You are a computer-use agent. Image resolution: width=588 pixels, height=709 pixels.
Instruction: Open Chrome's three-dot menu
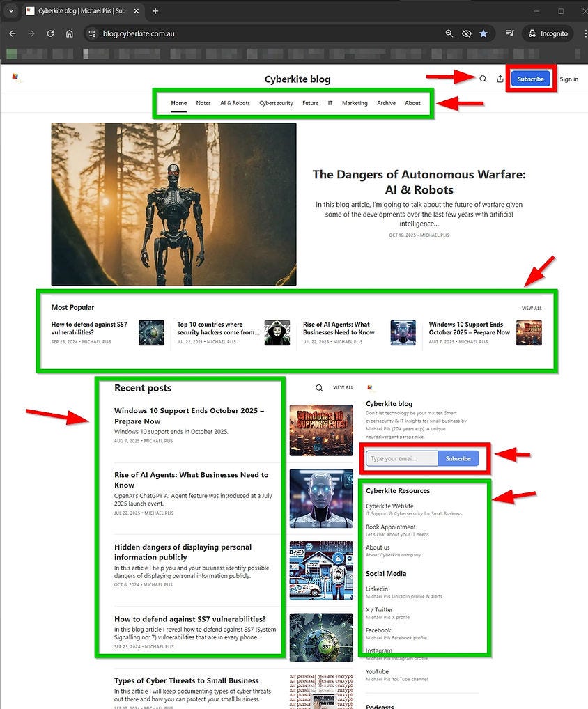584,33
